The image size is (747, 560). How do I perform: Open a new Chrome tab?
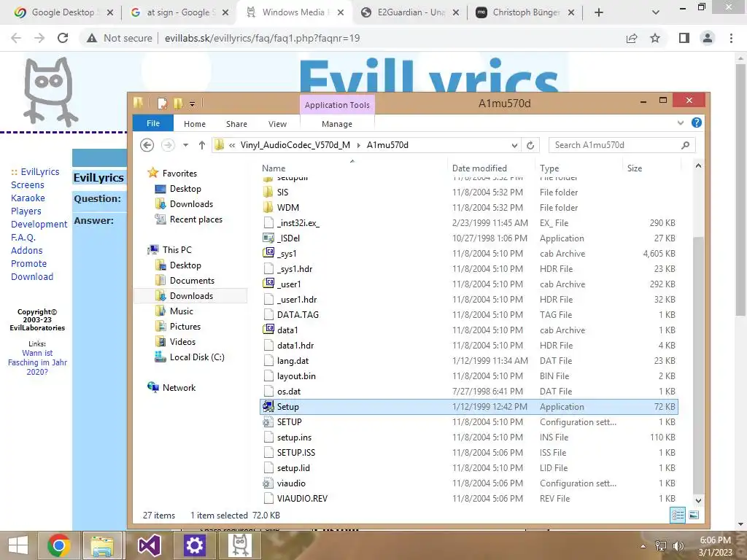599,12
